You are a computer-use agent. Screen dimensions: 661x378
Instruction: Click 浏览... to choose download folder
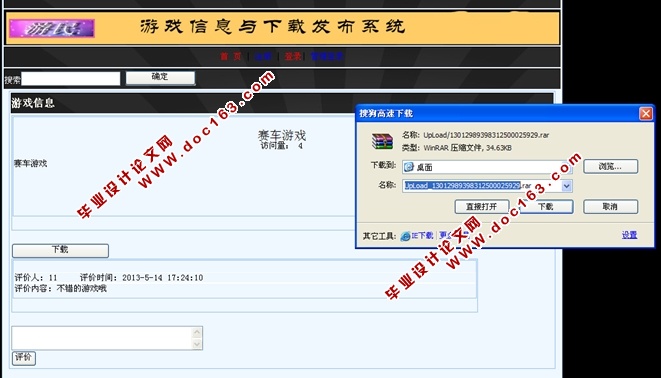[x=610, y=166]
